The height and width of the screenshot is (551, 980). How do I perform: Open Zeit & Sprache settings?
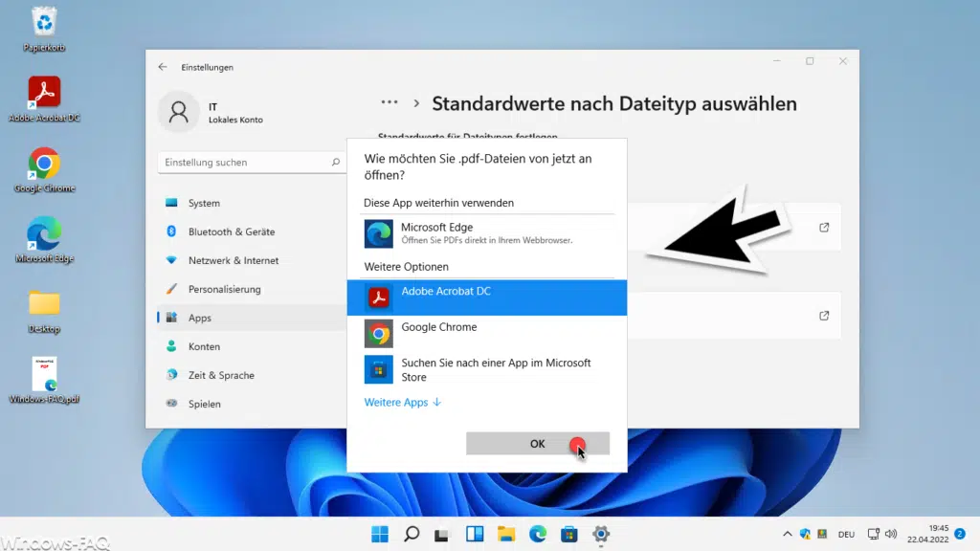click(225, 375)
